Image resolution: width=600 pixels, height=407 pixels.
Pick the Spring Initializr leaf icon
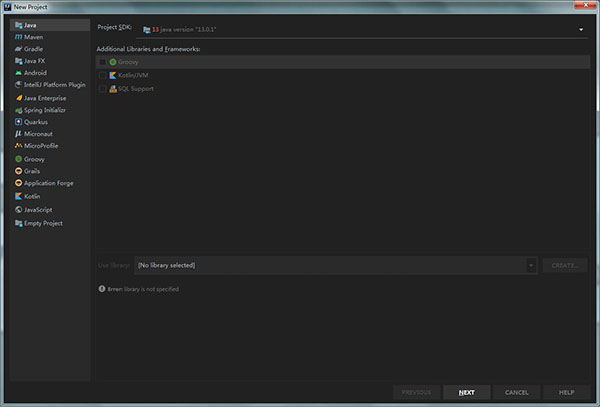(x=18, y=110)
